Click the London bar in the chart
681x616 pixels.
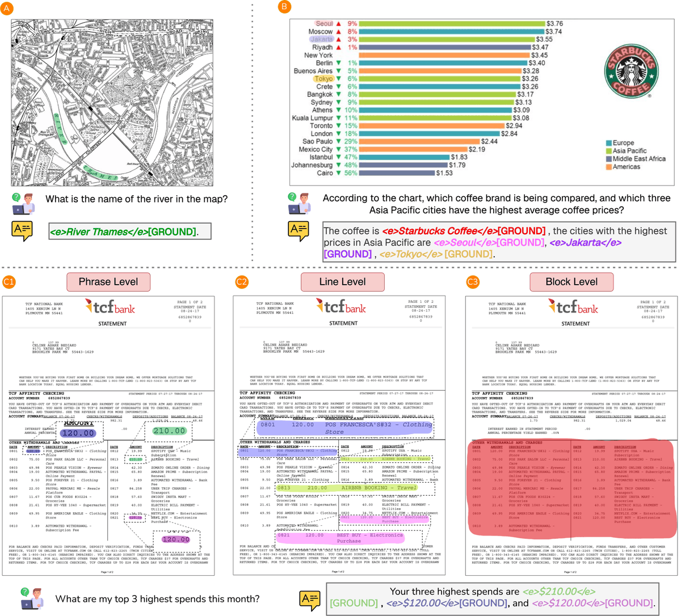[430, 134]
